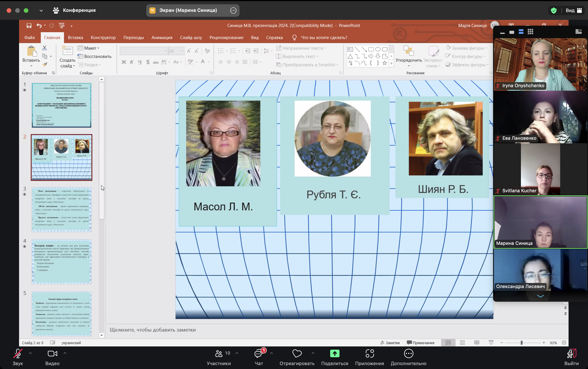Switch to the Конструктор ribbon tab

coord(103,37)
